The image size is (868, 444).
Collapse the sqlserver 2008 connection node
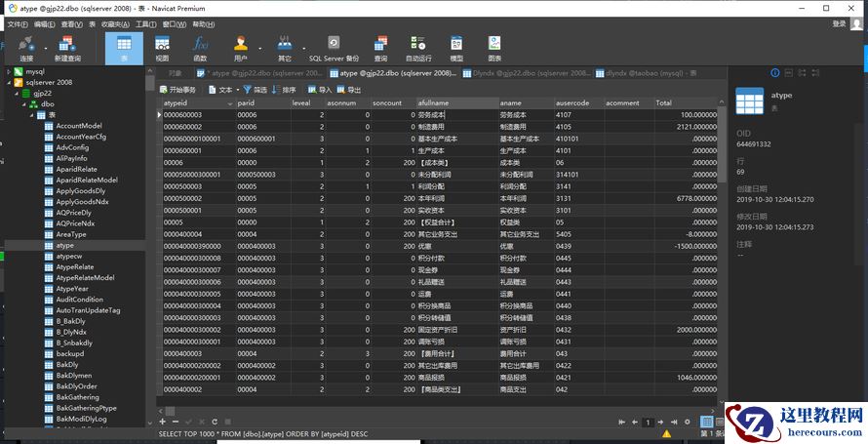6,83
